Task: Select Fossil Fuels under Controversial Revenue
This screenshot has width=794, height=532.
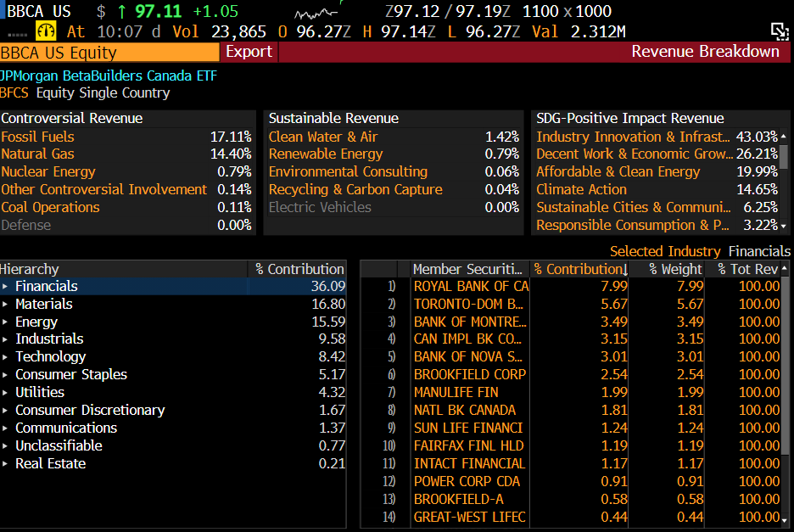Action: tap(37, 136)
